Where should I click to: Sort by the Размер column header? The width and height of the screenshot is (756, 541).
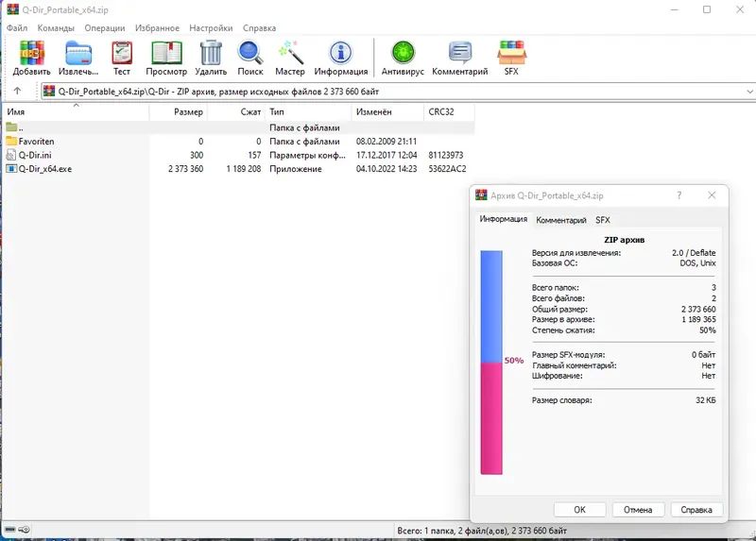[179, 111]
